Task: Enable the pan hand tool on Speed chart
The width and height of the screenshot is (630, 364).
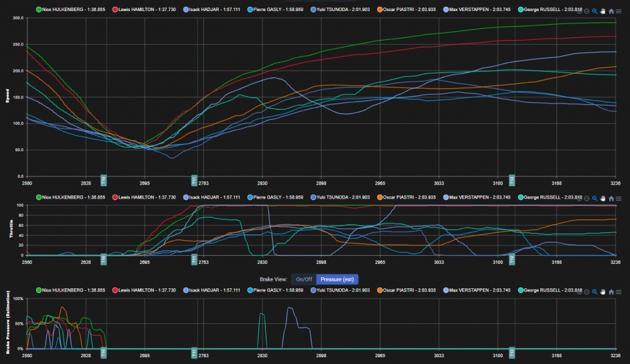Action: coord(603,11)
